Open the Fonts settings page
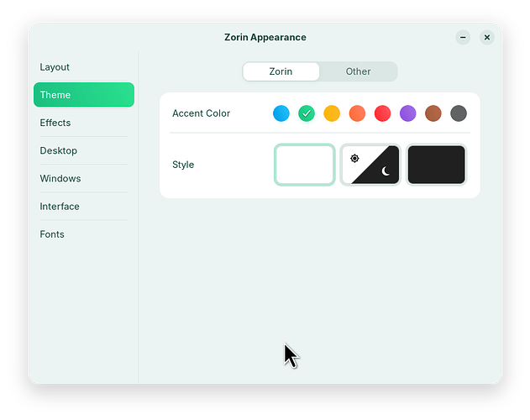The width and height of the screenshot is (530, 420). pos(84,234)
